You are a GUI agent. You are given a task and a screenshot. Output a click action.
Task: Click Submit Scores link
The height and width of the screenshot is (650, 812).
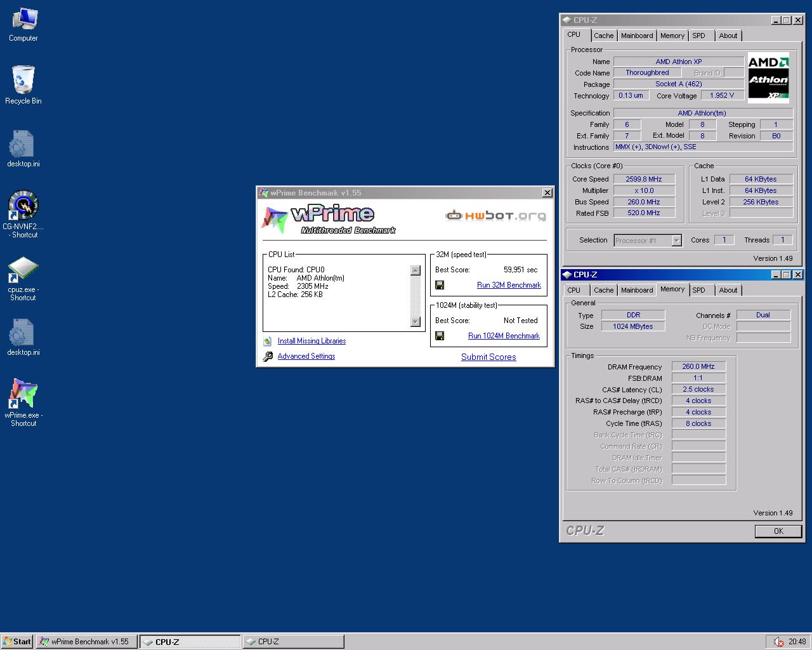coord(488,357)
